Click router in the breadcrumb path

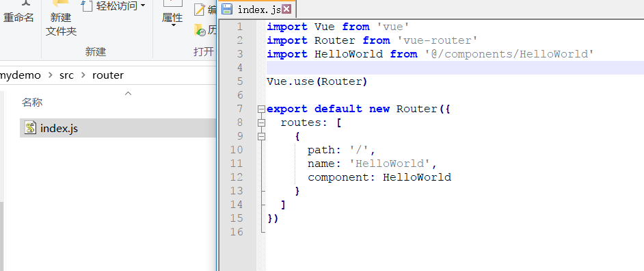pyautogui.click(x=108, y=75)
